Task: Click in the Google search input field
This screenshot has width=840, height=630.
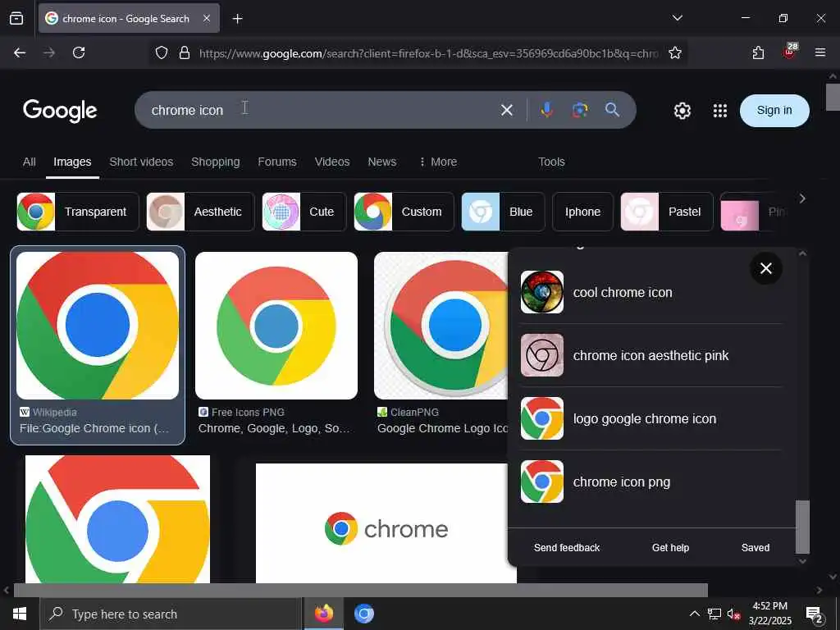Action: tap(322, 110)
